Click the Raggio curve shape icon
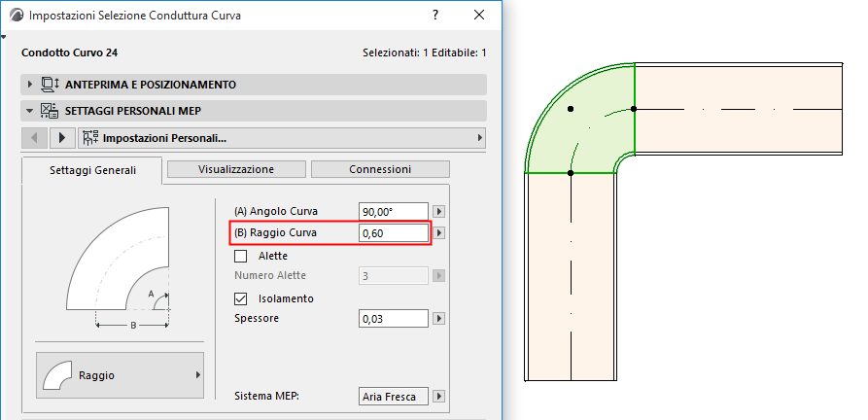The width and height of the screenshot is (868, 420). click(x=60, y=374)
